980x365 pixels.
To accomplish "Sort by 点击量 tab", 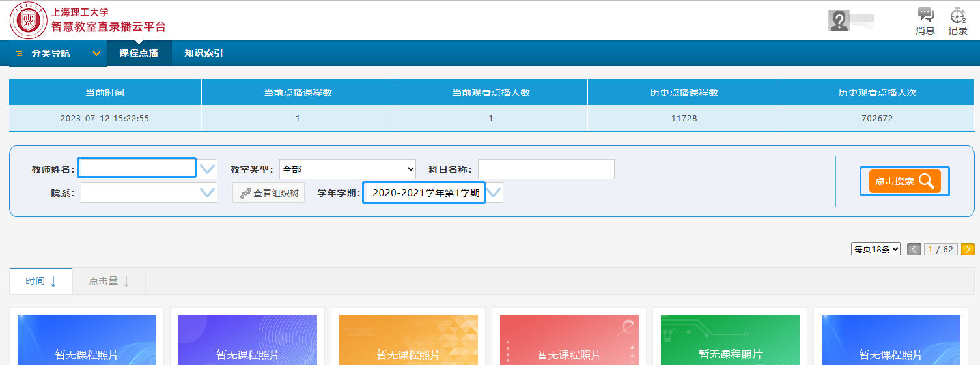I will (109, 281).
